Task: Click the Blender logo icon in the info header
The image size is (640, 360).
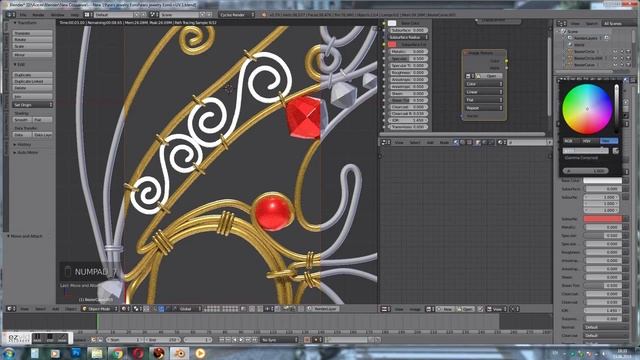Action: [263, 14]
